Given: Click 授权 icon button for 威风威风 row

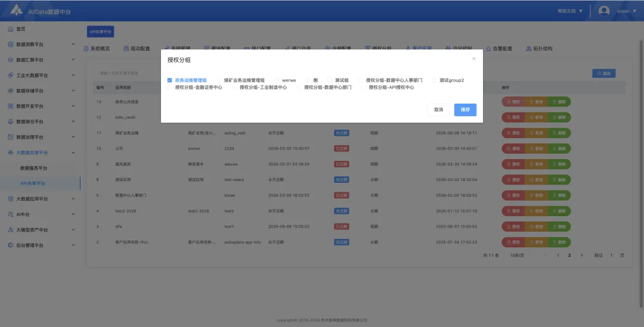Looking at the screenshot, I should (x=513, y=164).
